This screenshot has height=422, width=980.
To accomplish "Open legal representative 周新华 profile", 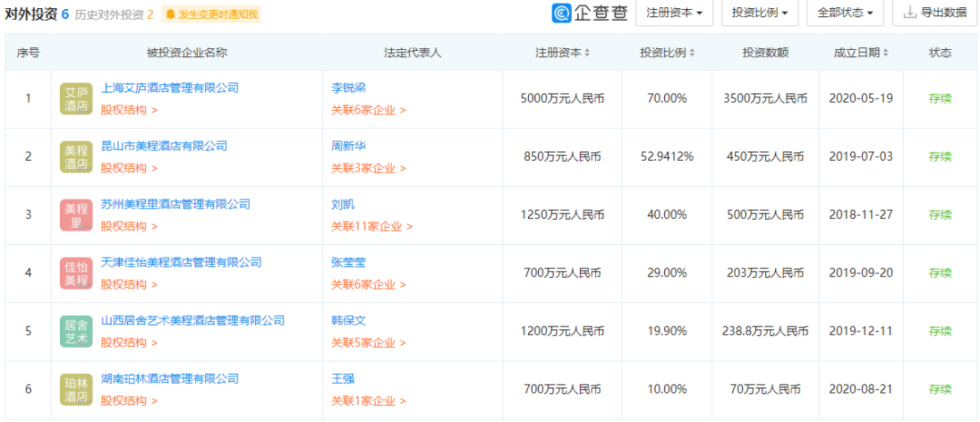I will (x=348, y=146).
